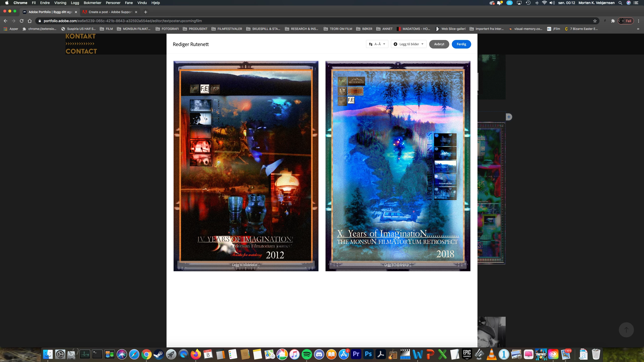Screen dimensions: 644x362
Task: Open Chrome extensions puzzle icon
Action: 613,21
